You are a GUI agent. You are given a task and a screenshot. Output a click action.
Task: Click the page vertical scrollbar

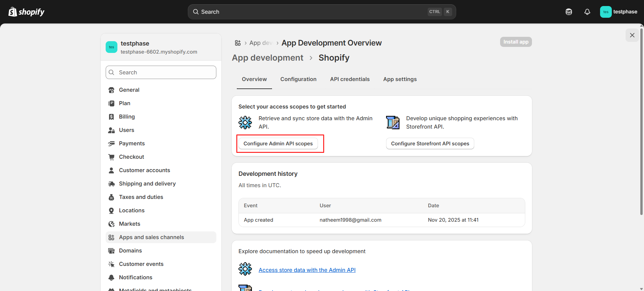pos(641,122)
